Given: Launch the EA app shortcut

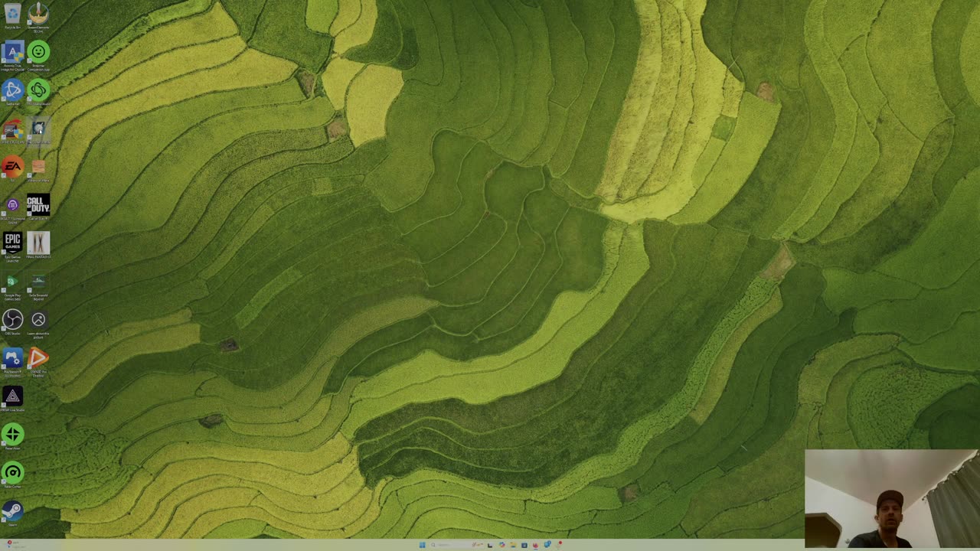Looking at the screenshot, I should coord(12,169).
